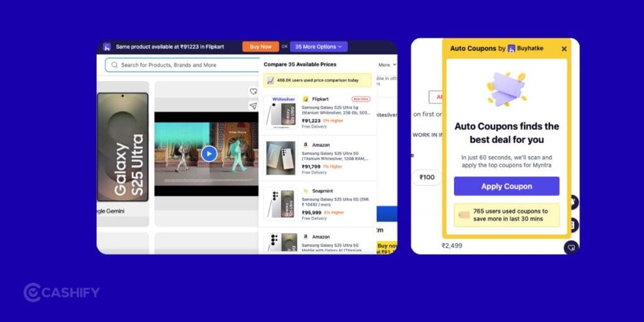The height and width of the screenshot is (322, 644).
Task: Click the first Amazon store logo icon
Action: click(x=306, y=145)
